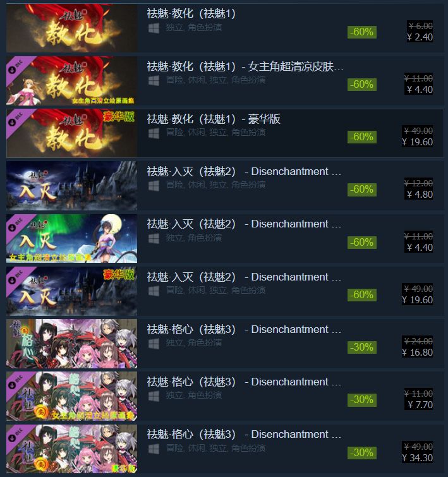
Task: Open the 入灭 castle night thumbnail priced ¥4.80
Action: click(72, 186)
